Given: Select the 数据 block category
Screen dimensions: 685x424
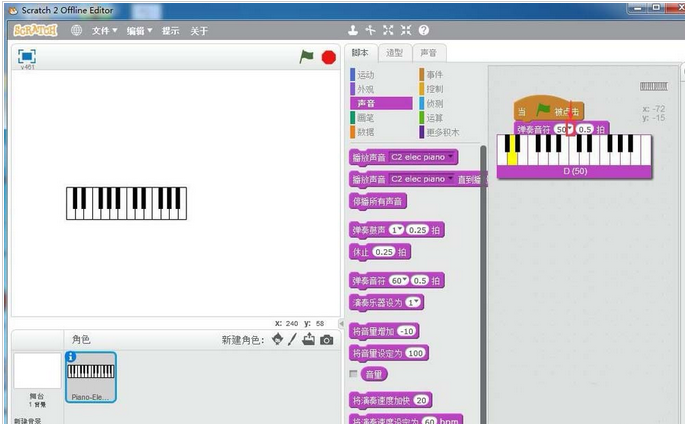Looking at the screenshot, I should (x=363, y=132).
